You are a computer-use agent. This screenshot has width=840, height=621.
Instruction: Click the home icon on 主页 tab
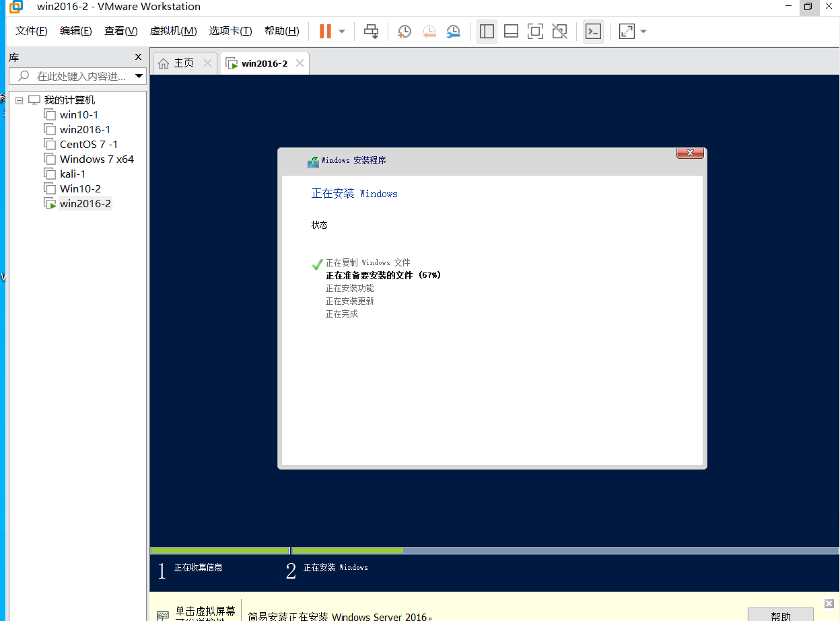click(x=164, y=63)
